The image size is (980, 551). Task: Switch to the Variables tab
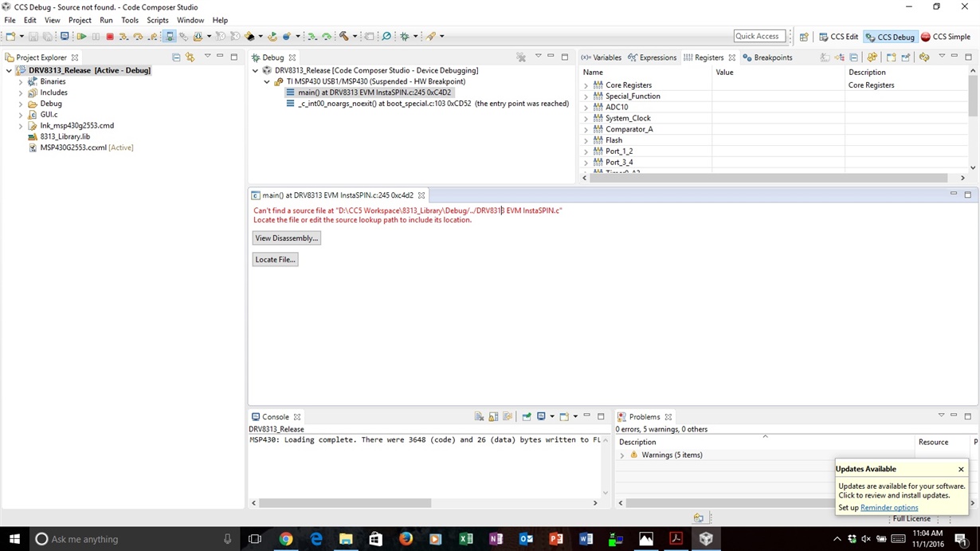click(601, 57)
